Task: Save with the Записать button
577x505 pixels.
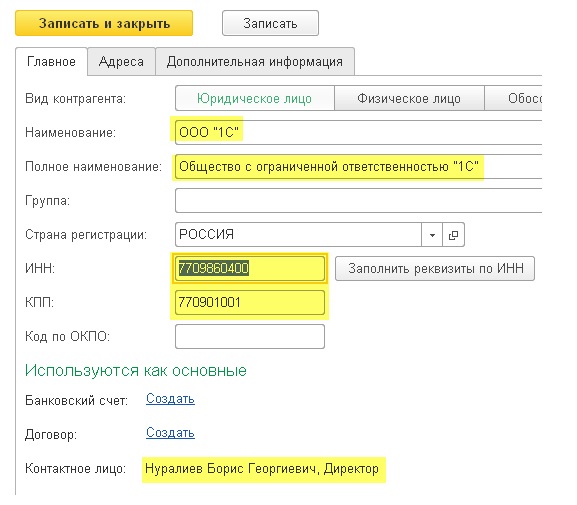Action: pyautogui.click(x=270, y=23)
